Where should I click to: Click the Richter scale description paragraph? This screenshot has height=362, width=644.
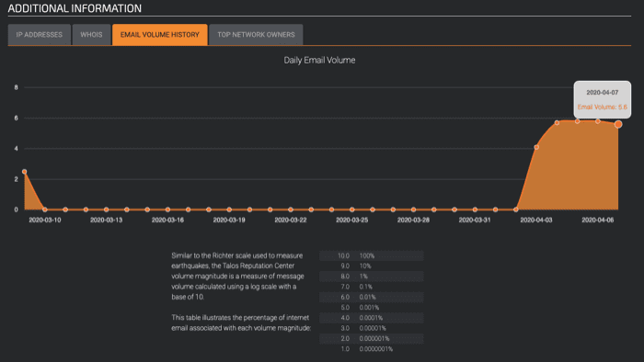237,277
